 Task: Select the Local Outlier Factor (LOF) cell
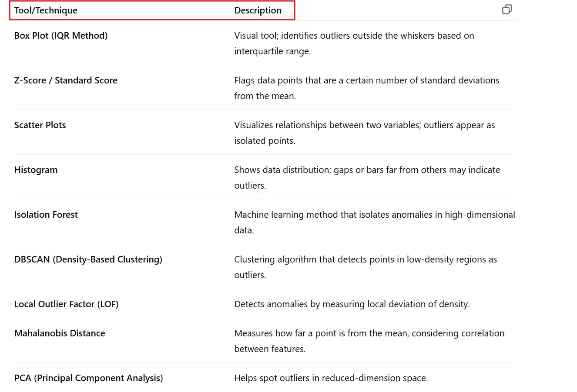coord(67,304)
